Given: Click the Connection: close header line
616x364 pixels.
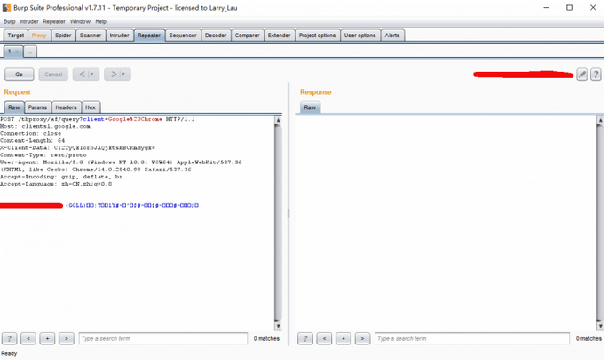Looking at the screenshot, I should tap(31, 134).
